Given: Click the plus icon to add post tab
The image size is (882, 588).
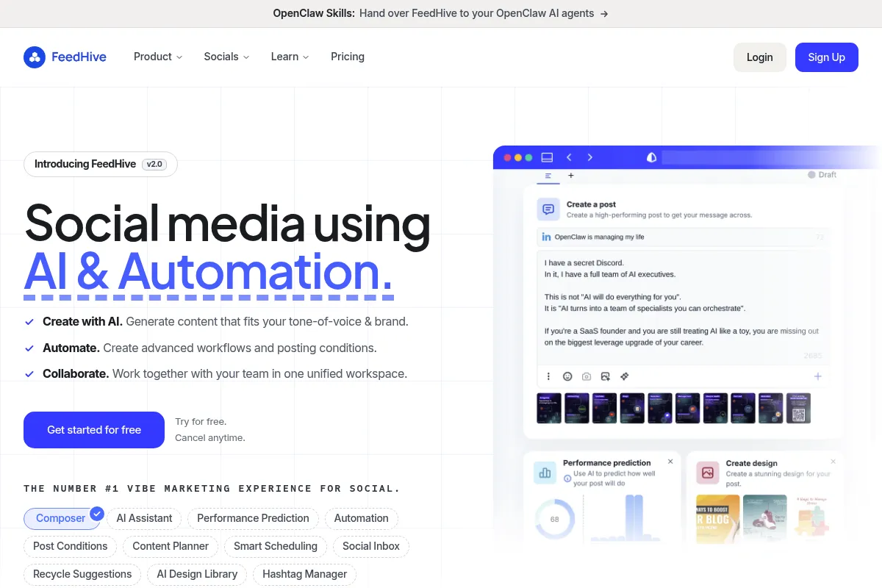Looking at the screenshot, I should (571, 176).
